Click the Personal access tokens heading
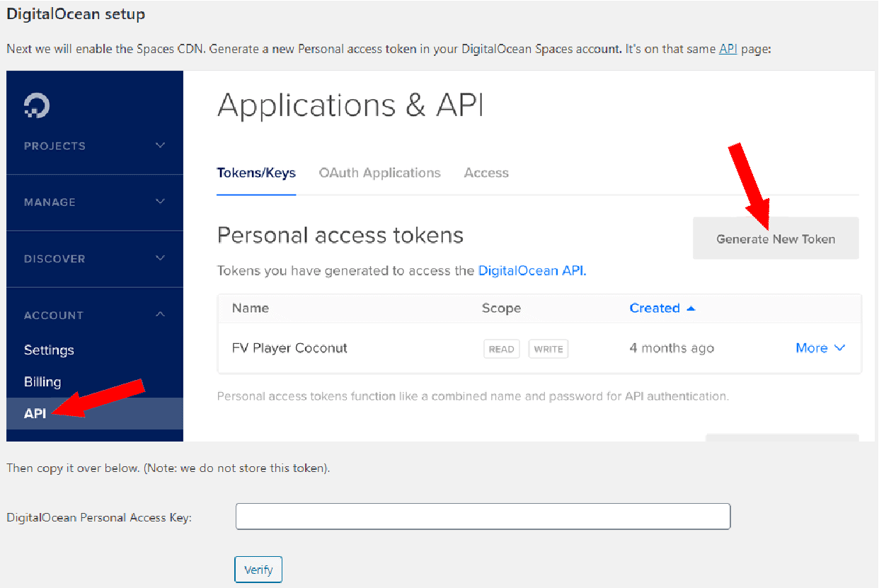The height and width of the screenshot is (588, 879). (x=340, y=235)
